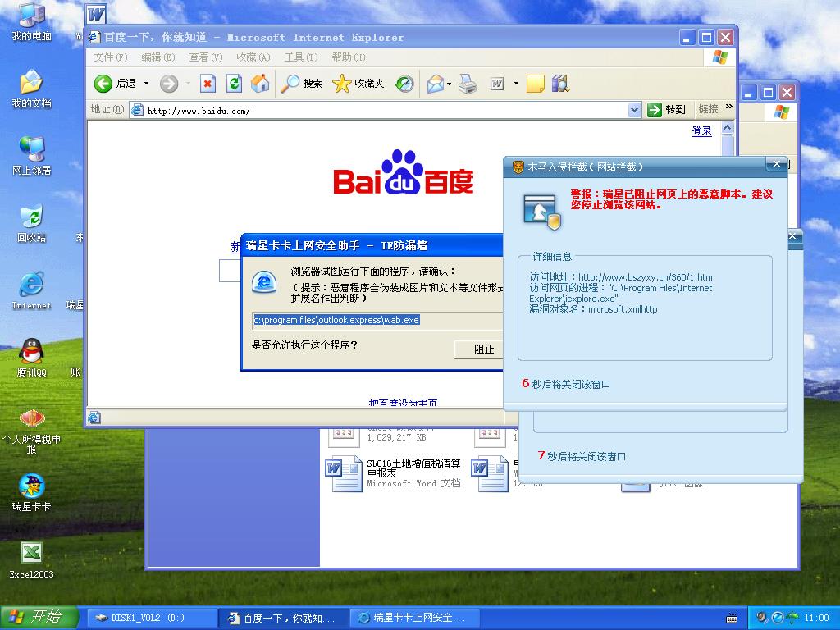Open 瑞星卡卡 desktop icon
Viewport: 840px width, 630px height.
[32, 493]
